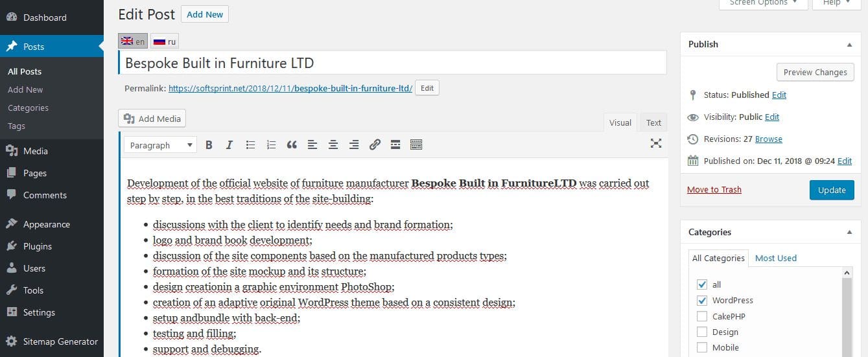The image size is (868, 357).
Task: Open the Tools menu
Action: [52, 290]
